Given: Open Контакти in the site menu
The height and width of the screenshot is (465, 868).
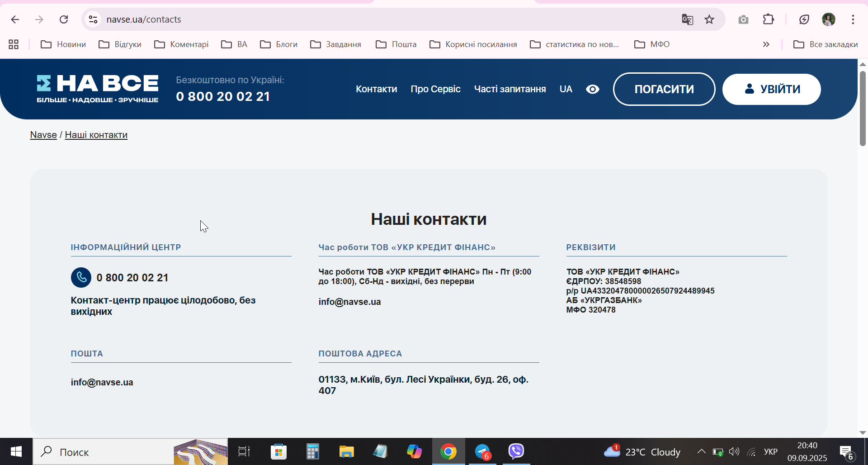Looking at the screenshot, I should 377,89.
